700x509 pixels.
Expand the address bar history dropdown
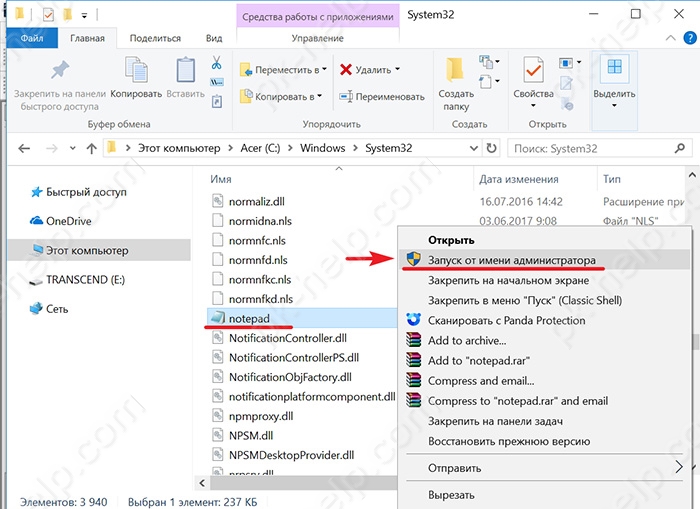[x=474, y=148]
